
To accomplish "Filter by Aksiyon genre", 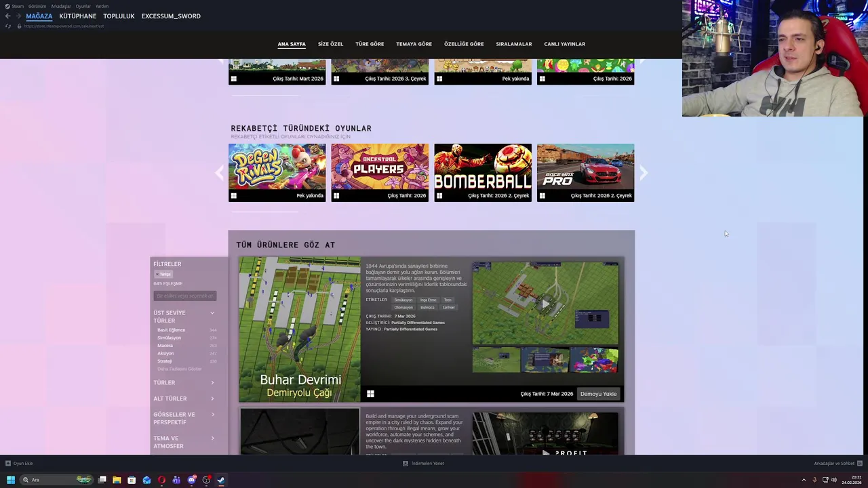I will tap(165, 353).
